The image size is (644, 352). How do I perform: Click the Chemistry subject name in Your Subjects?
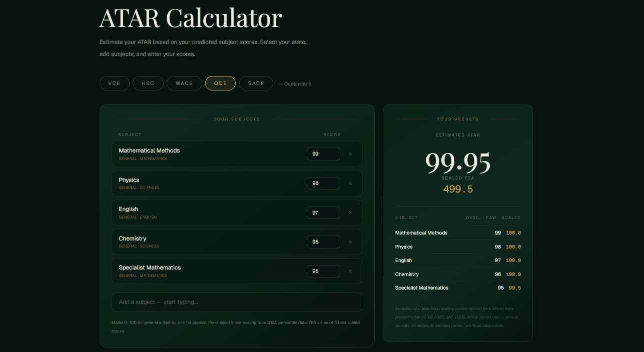[133, 238]
